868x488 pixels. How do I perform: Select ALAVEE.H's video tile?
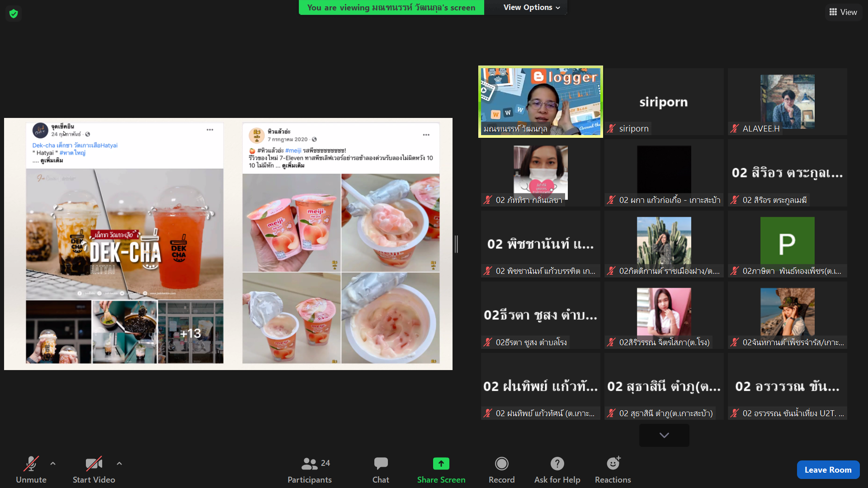coord(787,102)
